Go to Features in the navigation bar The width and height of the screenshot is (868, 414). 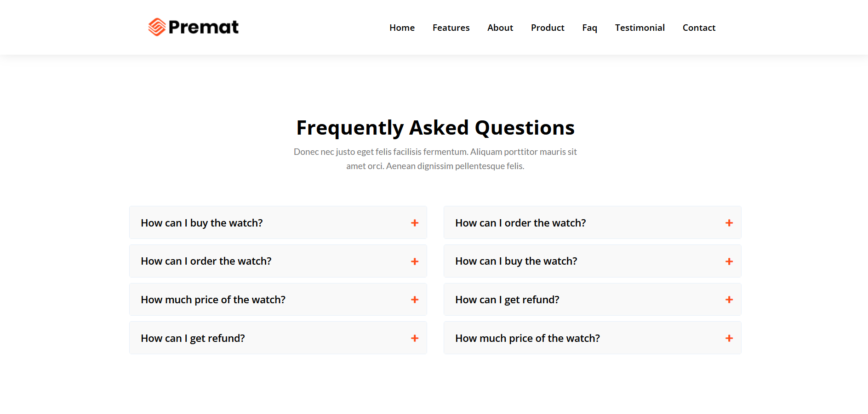tap(451, 28)
